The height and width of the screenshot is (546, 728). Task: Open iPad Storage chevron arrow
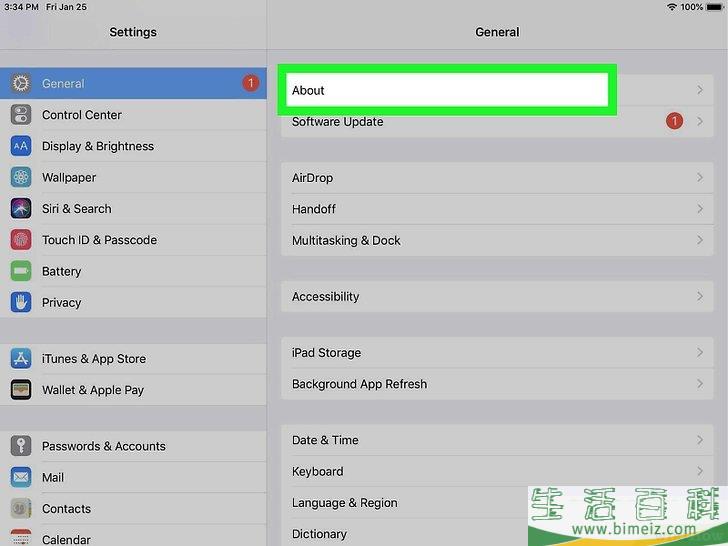(x=700, y=352)
